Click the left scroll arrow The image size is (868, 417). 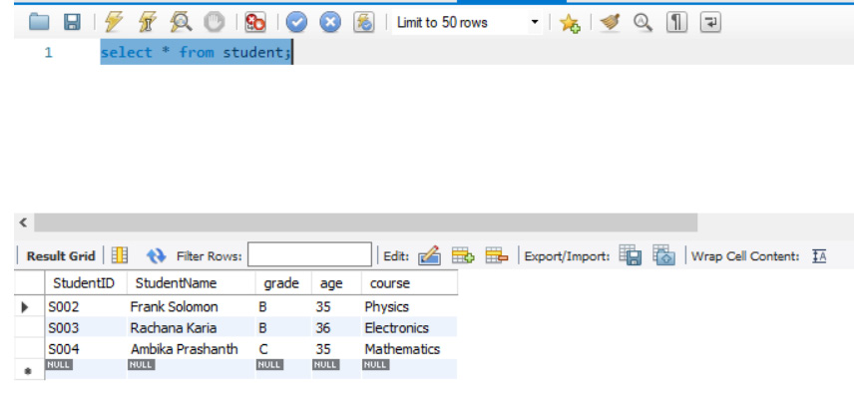pyautogui.click(x=23, y=222)
